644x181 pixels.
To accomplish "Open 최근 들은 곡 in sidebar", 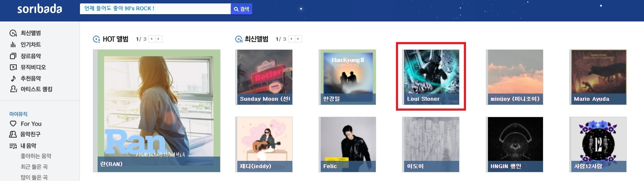I will tap(34, 167).
